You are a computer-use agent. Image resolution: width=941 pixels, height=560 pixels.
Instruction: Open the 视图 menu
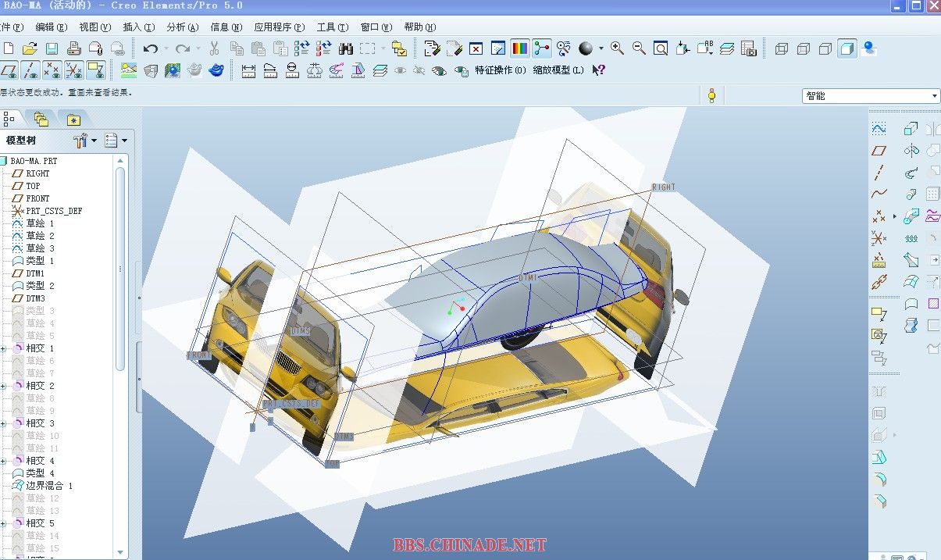point(94,27)
